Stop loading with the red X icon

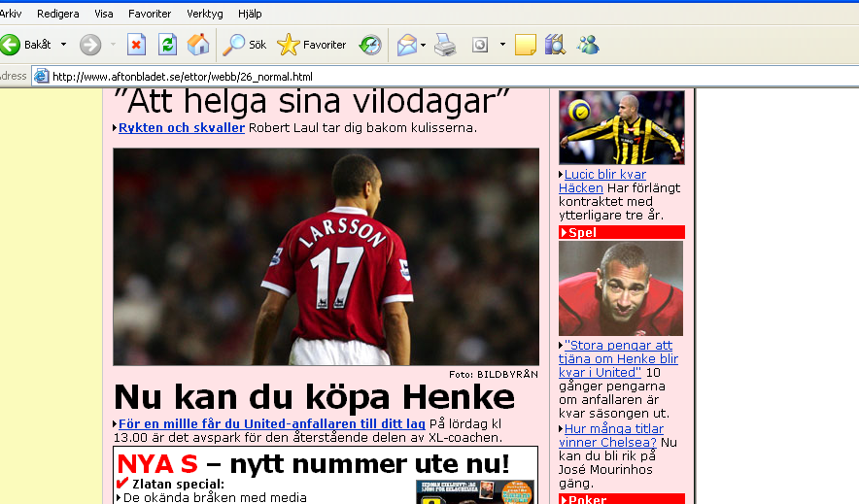136,45
